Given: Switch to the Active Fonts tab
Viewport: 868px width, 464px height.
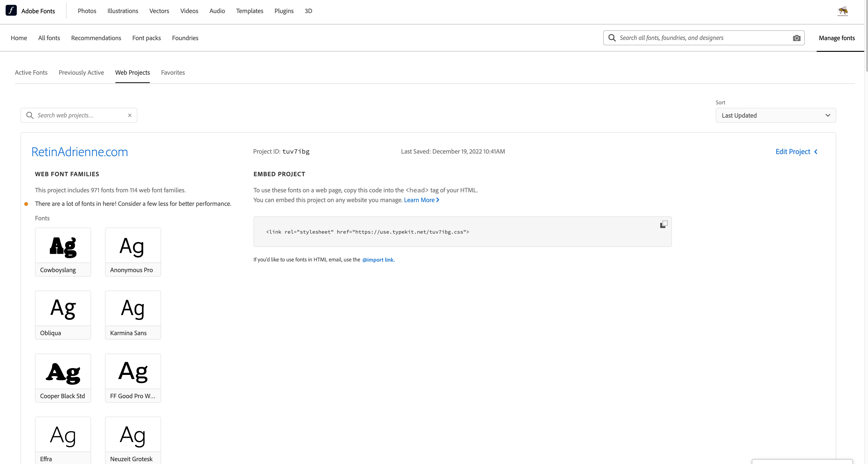Looking at the screenshot, I should 31,72.
